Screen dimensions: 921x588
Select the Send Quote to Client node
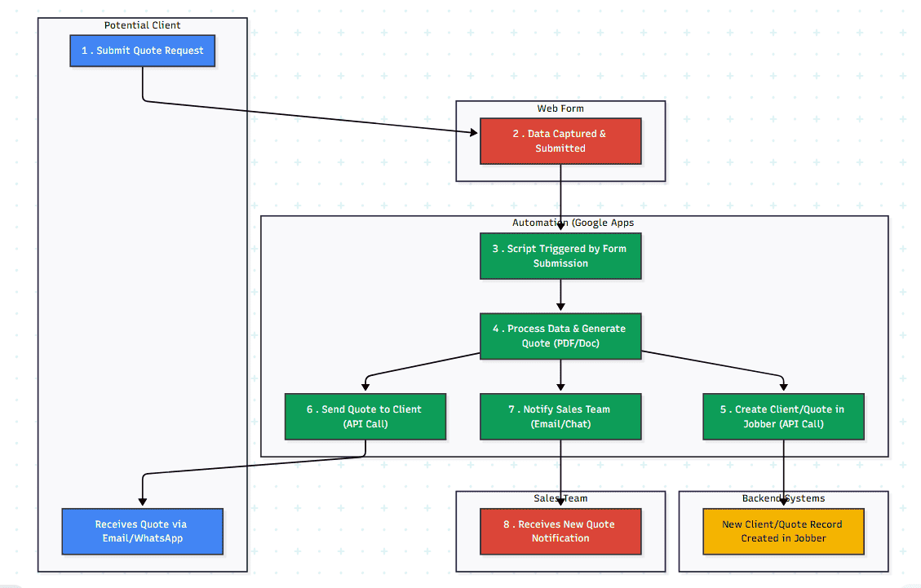365,417
